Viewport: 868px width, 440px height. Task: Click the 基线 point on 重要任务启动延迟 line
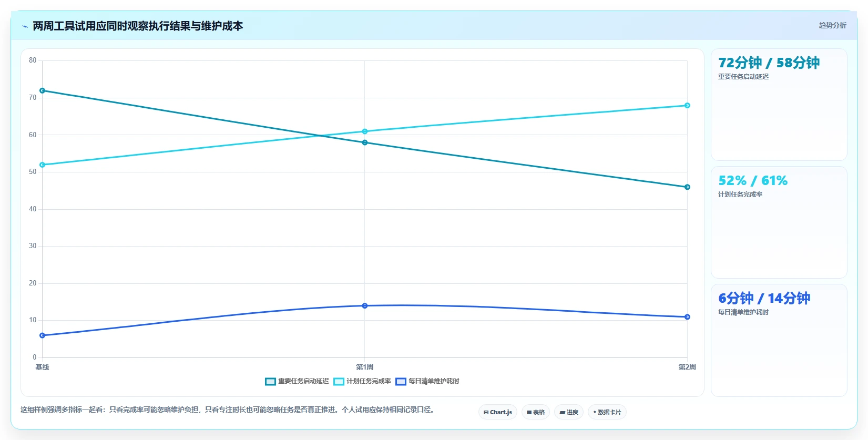43,90
